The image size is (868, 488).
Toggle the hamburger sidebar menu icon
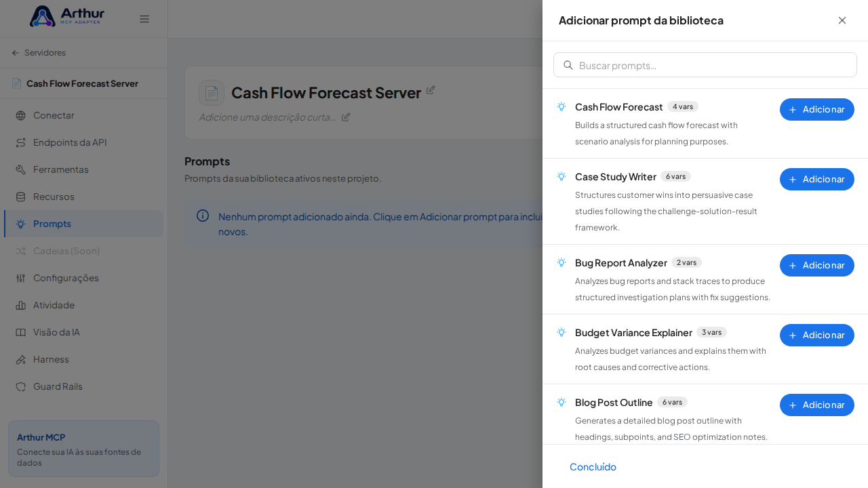point(144,19)
